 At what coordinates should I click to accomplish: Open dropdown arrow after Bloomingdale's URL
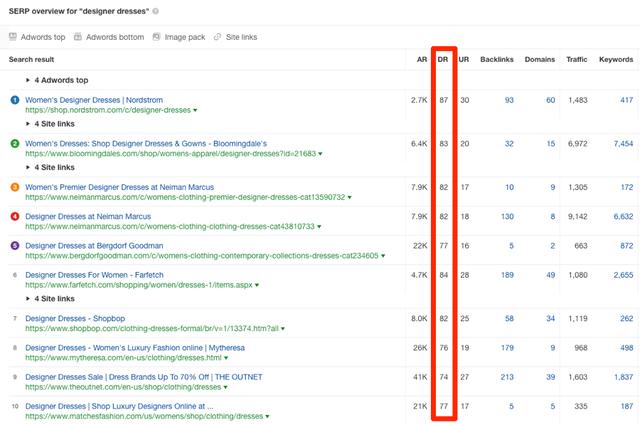[320, 154]
